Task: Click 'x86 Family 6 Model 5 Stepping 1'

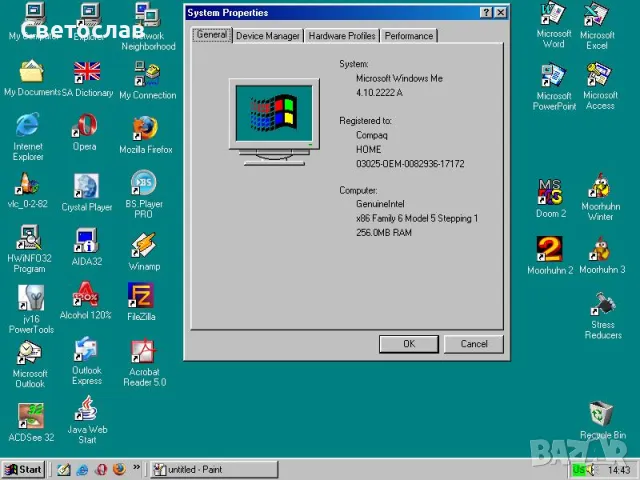Action: pos(416,218)
